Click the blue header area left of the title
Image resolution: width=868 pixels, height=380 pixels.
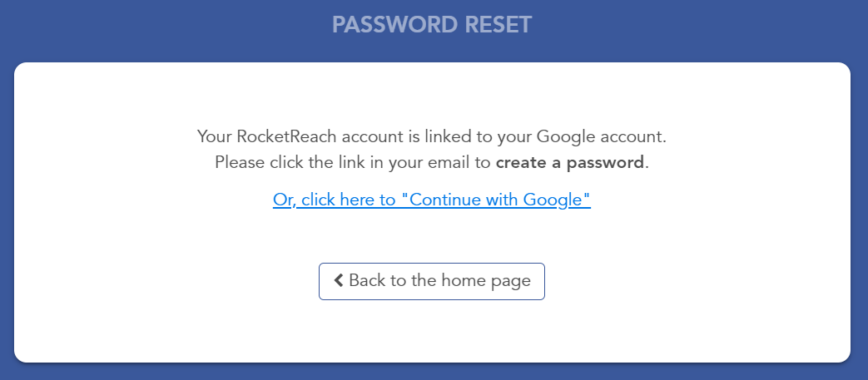point(166,25)
